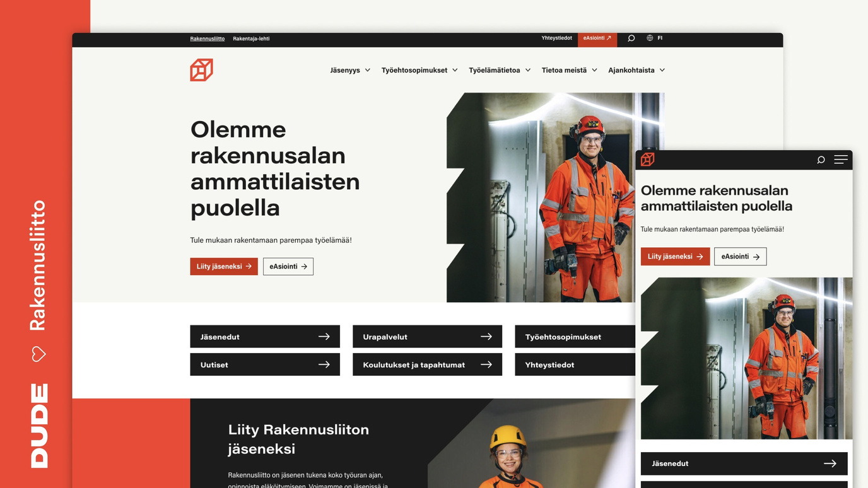Expand the Ajankohtaista menu chevron
868x488 pixels.
click(x=662, y=70)
